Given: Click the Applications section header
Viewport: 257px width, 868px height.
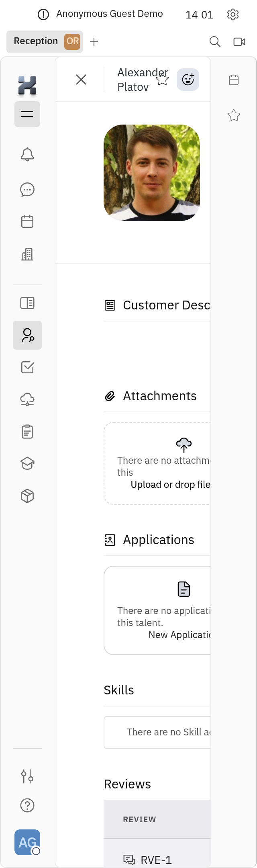Looking at the screenshot, I should pyautogui.click(x=149, y=540).
